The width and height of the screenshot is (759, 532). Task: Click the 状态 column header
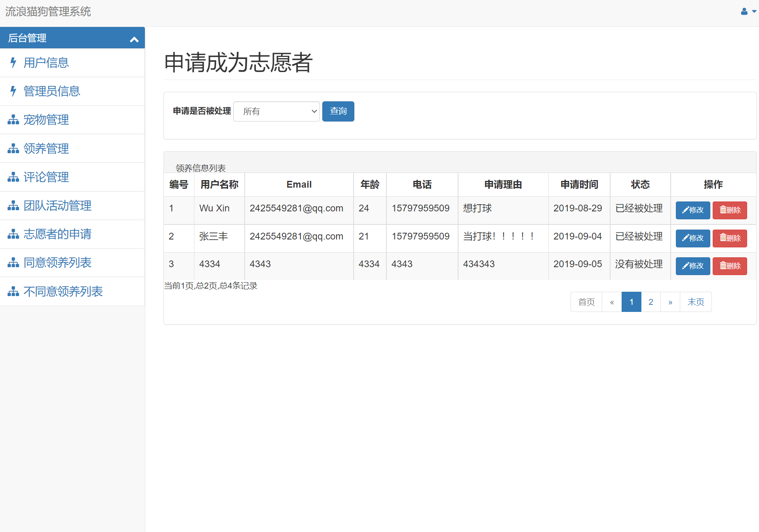click(x=640, y=184)
